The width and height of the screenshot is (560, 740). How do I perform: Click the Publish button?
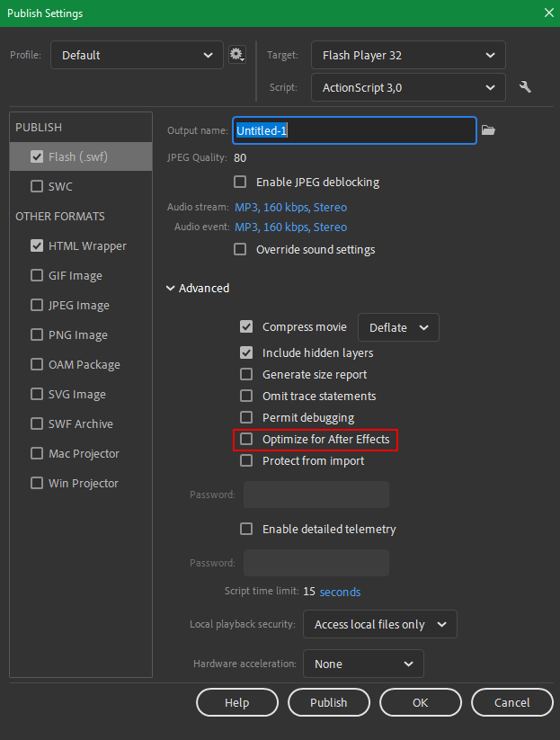click(328, 702)
